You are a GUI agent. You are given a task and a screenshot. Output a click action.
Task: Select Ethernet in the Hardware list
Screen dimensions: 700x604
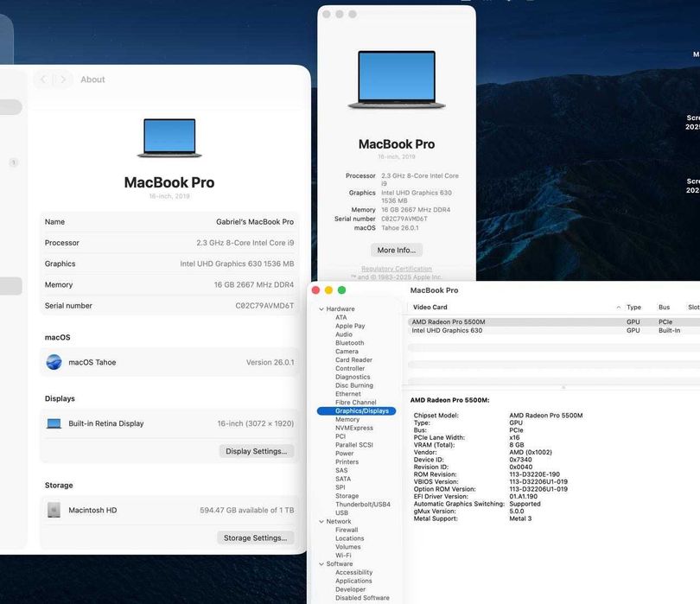[347, 394]
